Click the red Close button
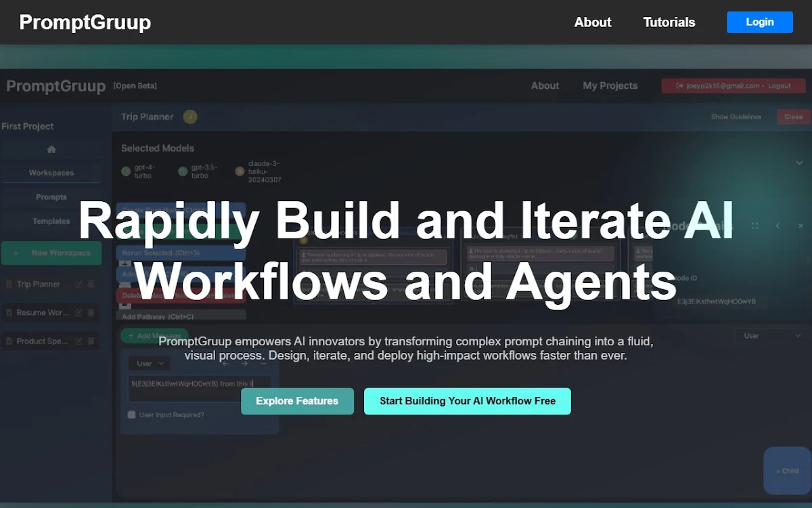Screen dimensions: 812x508 coord(793,117)
